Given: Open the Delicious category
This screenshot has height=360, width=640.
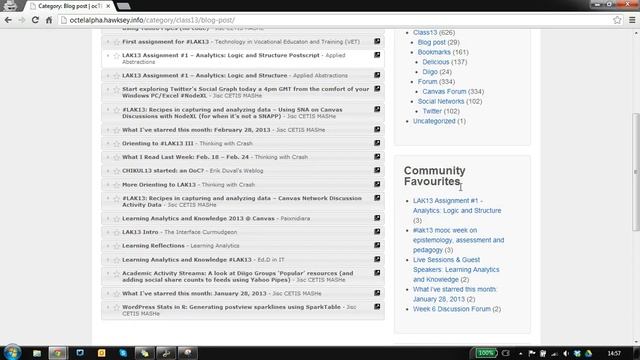Looking at the screenshot, I should [x=436, y=62].
